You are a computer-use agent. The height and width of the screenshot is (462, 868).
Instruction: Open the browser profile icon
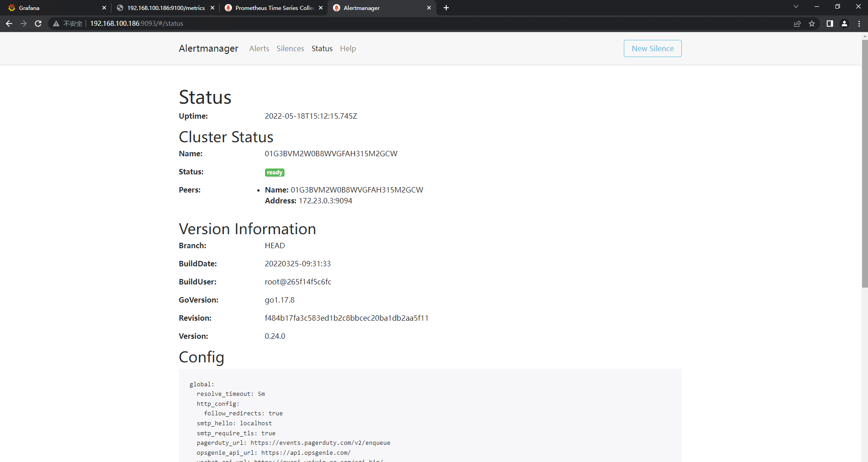(x=844, y=24)
